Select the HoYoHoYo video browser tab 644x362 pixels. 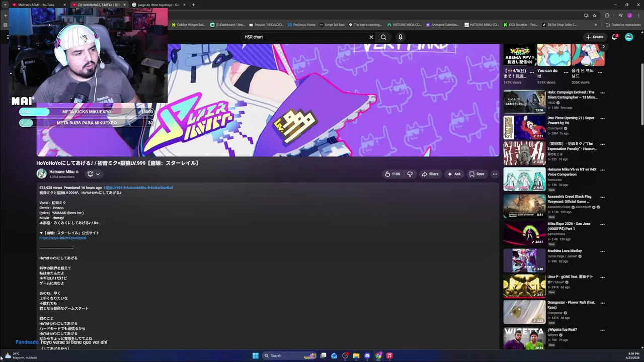[x=98, y=5]
